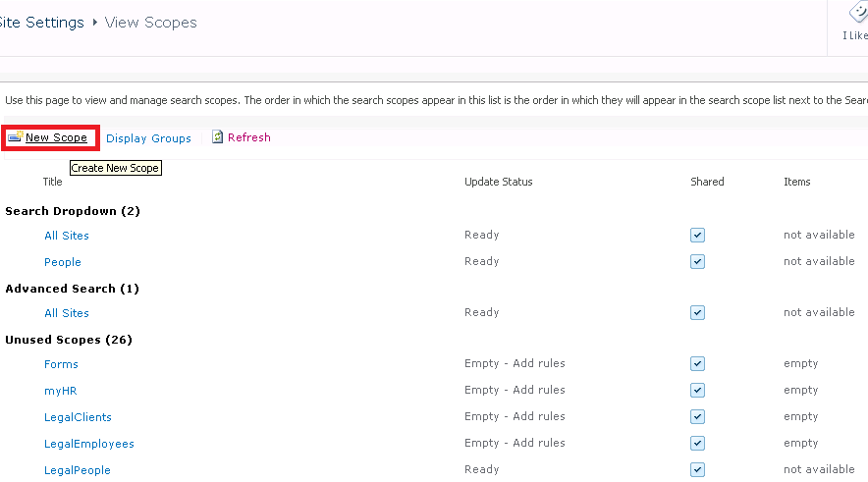Click the I Like It icon
Viewport: 868px width, 482px height.
856,16
